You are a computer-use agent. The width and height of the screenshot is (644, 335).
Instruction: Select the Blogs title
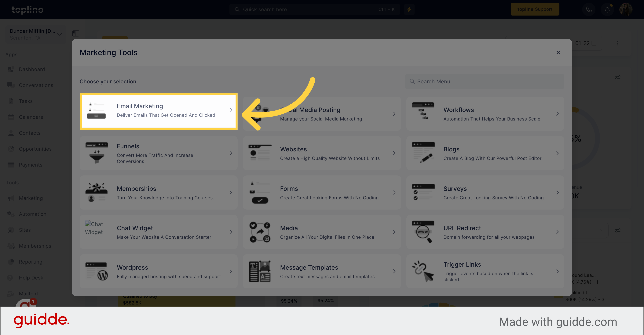[451, 149]
